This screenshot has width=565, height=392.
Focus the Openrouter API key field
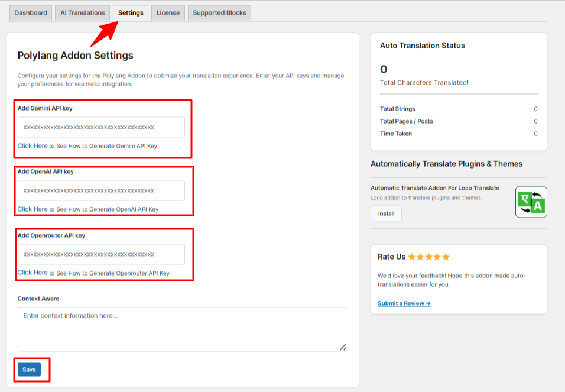click(x=101, y=254)
